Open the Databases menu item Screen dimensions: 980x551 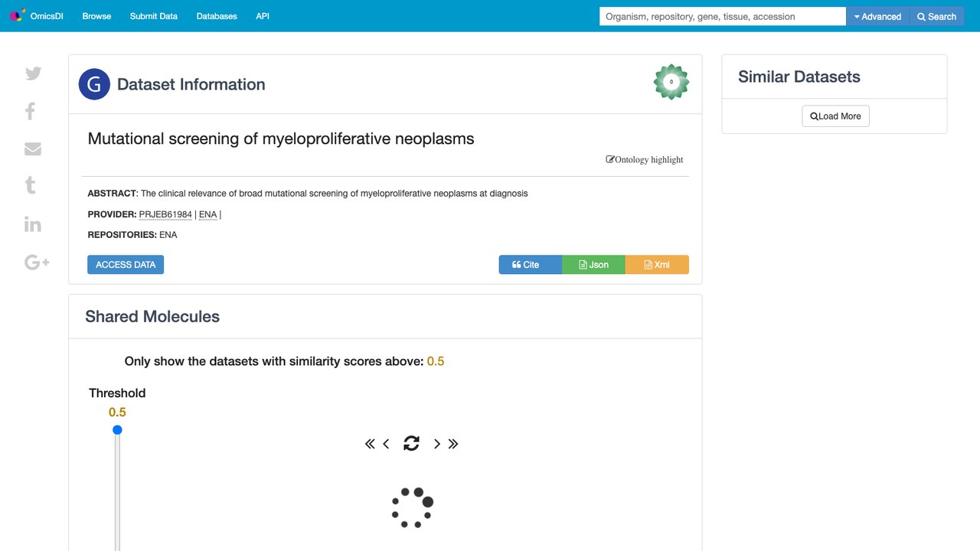(217, 16)
